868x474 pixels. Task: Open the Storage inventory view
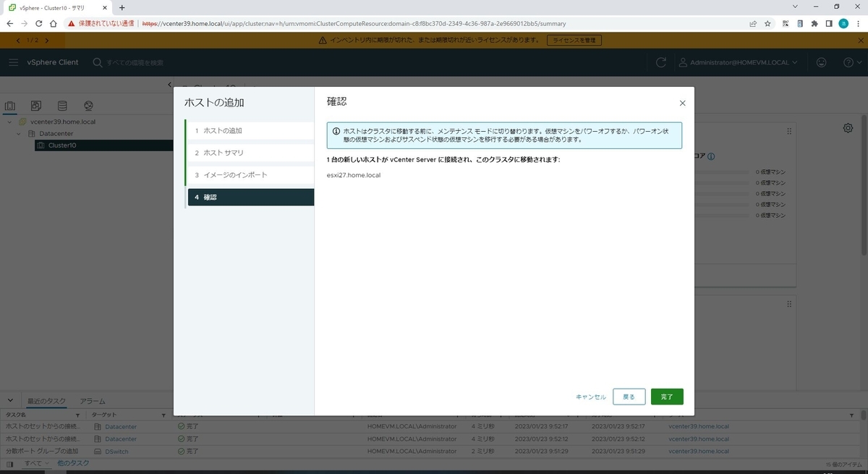coord(62,106)
